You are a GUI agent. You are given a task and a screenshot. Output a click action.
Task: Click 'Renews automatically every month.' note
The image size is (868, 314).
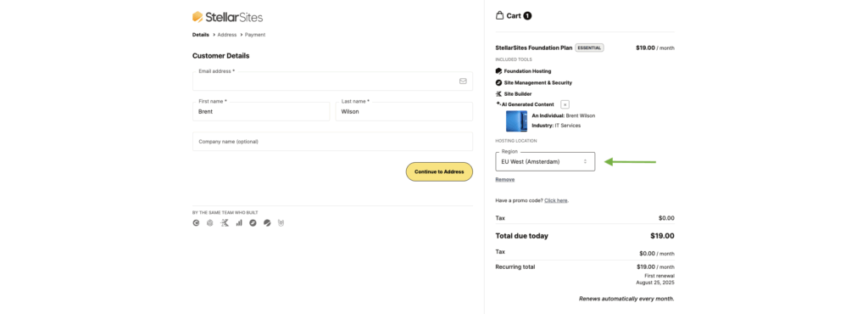(x=626, y=299)
